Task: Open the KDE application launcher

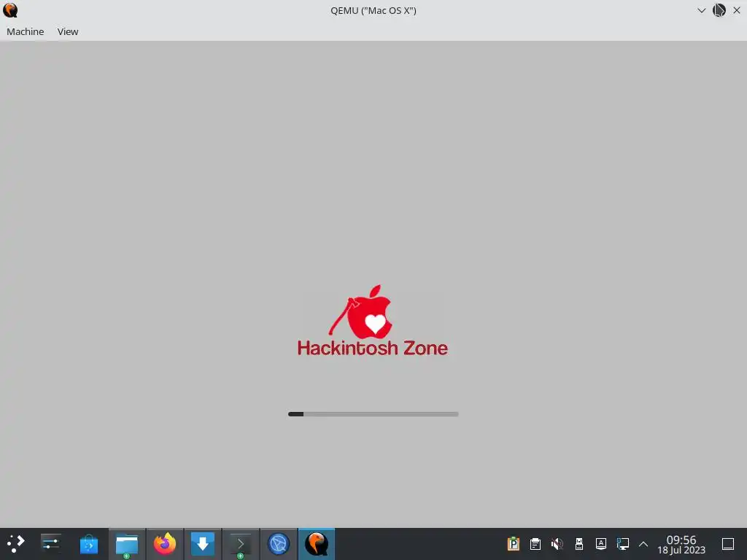Action: click(15, 544)
